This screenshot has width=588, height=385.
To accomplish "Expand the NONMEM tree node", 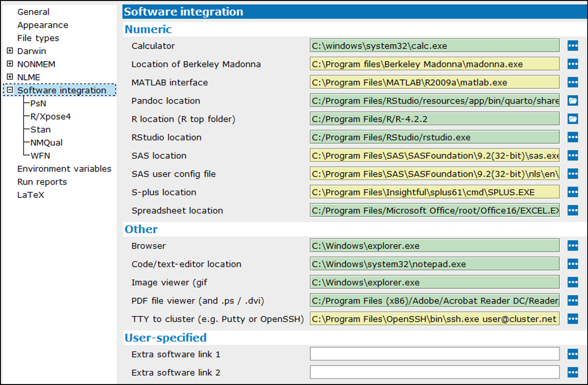I will (x=10, y=64).
